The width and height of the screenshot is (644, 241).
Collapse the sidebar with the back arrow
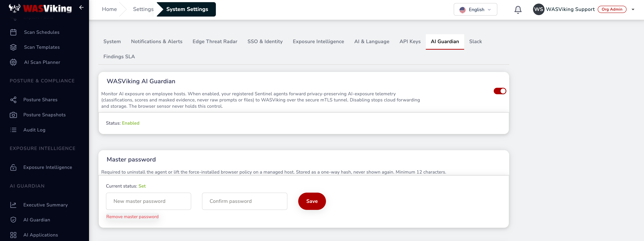pos(81,8)
